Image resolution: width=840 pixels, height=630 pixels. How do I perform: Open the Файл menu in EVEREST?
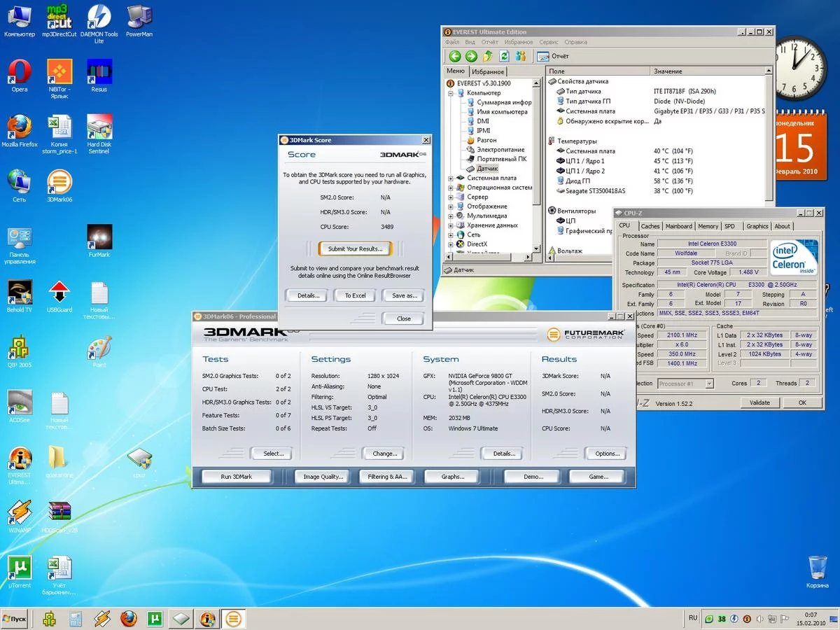pos(452,42)
